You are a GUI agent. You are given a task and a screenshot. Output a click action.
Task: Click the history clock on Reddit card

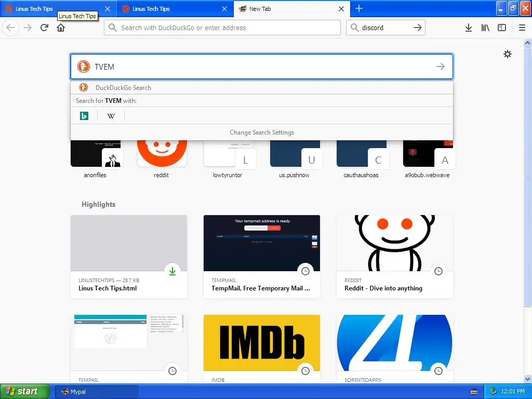tap(438, 271)
